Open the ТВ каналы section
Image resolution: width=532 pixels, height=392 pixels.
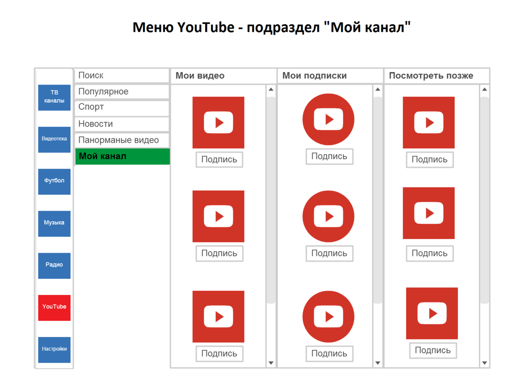click(54, 98)
